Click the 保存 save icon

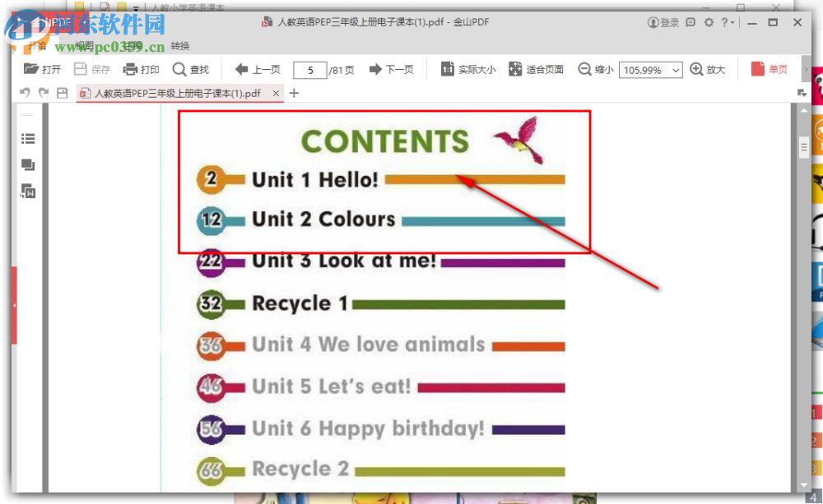[92, 69]
